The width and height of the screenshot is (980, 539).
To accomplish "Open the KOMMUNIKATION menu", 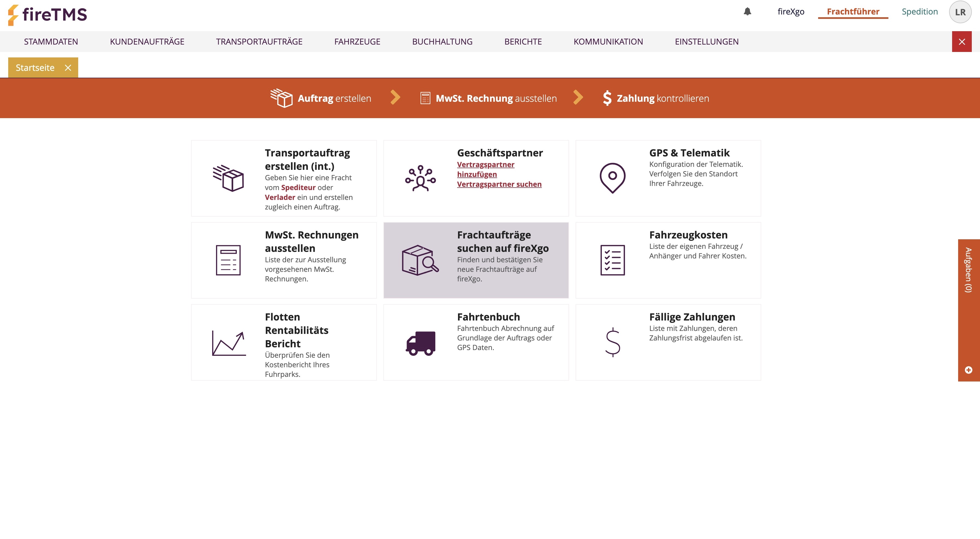I will (x=608, y=42).
